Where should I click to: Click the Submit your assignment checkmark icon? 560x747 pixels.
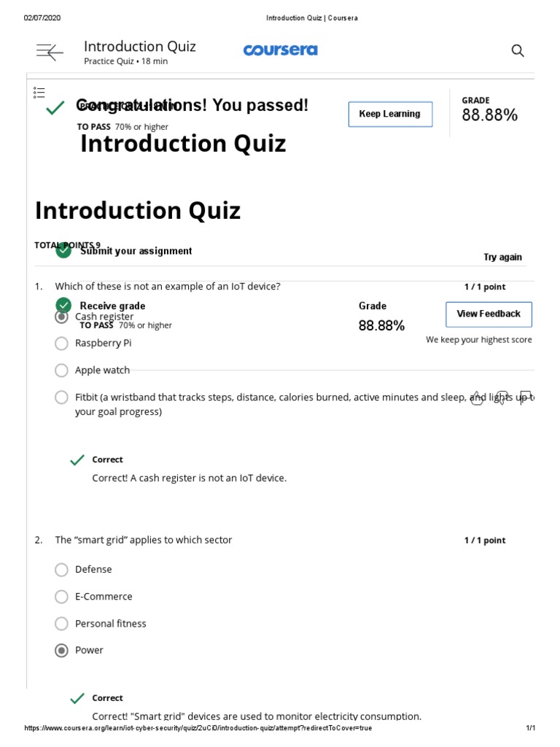pos(63,251)
